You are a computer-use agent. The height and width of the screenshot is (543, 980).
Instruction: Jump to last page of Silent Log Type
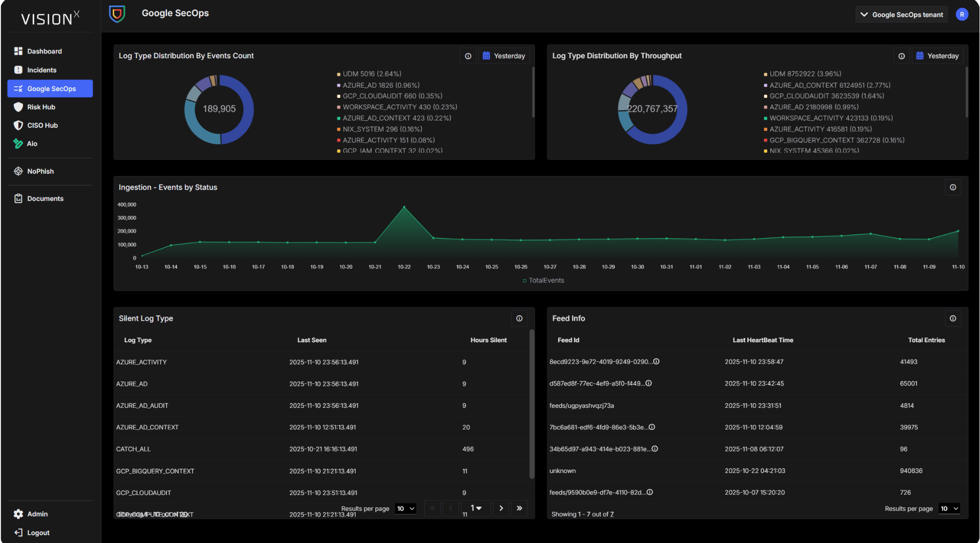tap(519, 508)
